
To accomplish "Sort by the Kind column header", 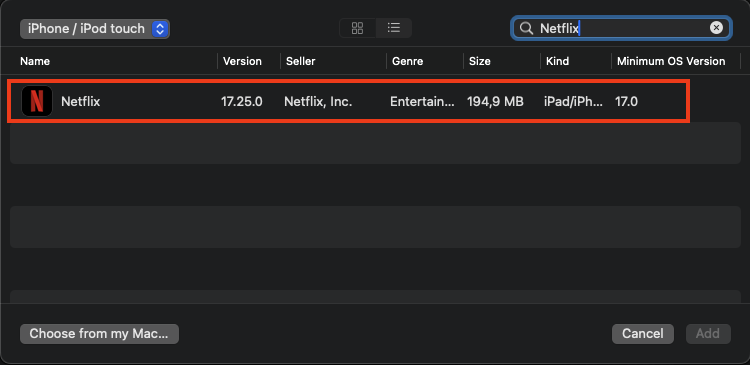I will point(557,61).
